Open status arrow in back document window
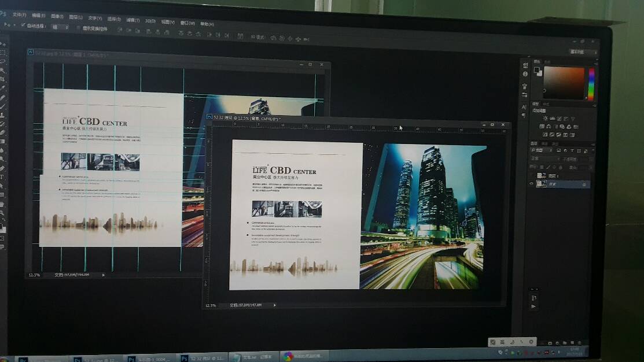The image size is (644, 362). pos(103,275)
